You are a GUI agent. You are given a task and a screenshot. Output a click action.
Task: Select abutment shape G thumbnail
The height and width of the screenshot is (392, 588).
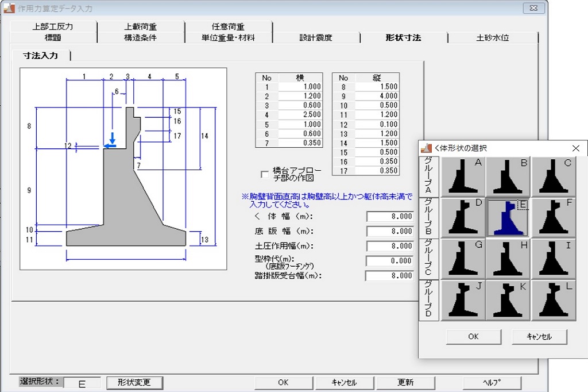pos(463,259)
